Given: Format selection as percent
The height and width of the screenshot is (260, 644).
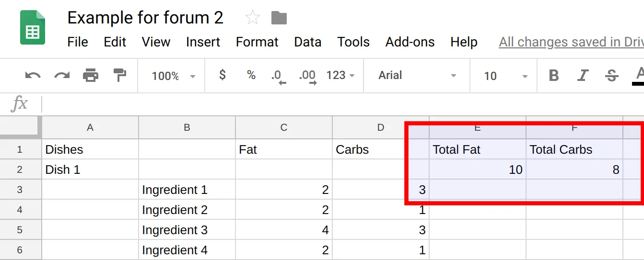Looking at the screenshot, I should [251, 75].
